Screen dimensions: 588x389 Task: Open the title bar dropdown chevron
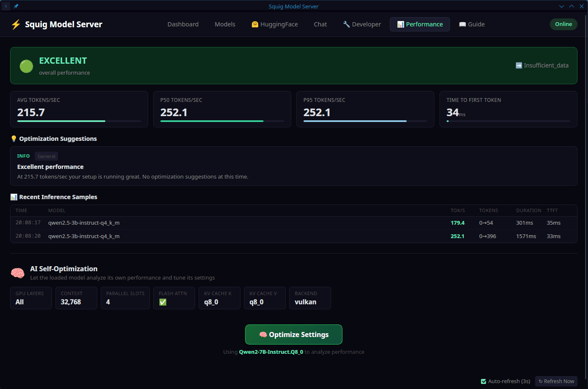pyautogui.click(x=562, y=6)
